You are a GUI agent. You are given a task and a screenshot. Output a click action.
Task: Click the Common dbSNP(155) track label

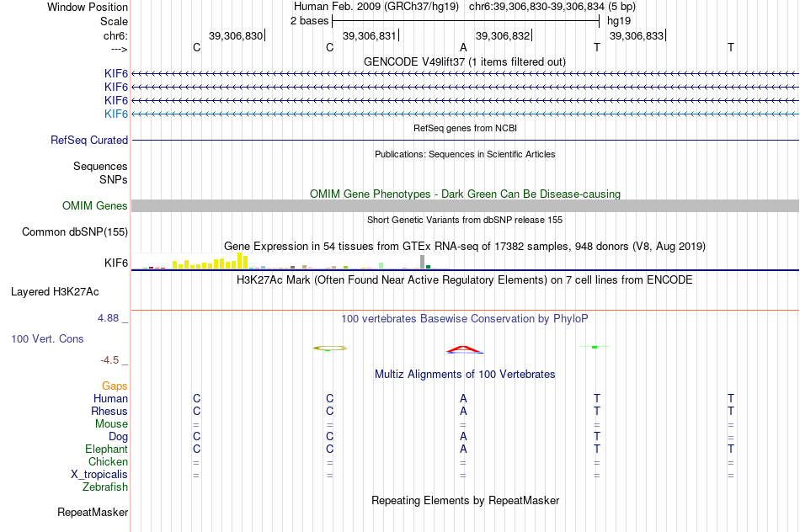tap(74, 232)
